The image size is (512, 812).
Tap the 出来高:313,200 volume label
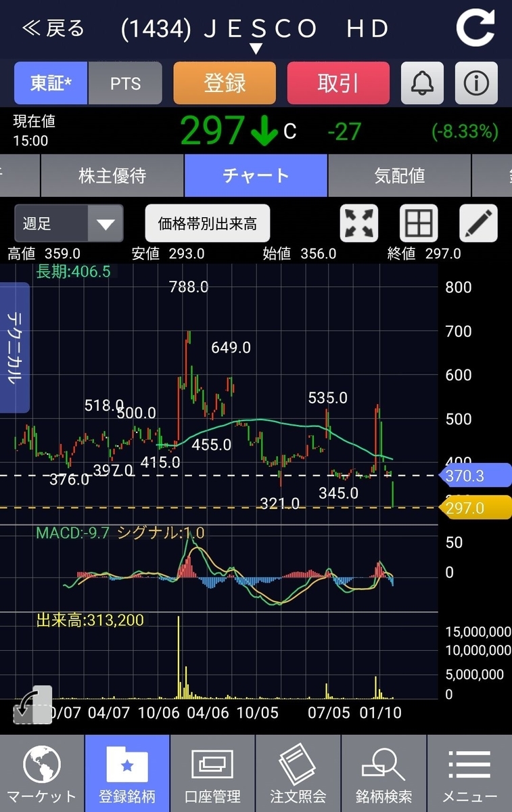click(x=90, y=620)
